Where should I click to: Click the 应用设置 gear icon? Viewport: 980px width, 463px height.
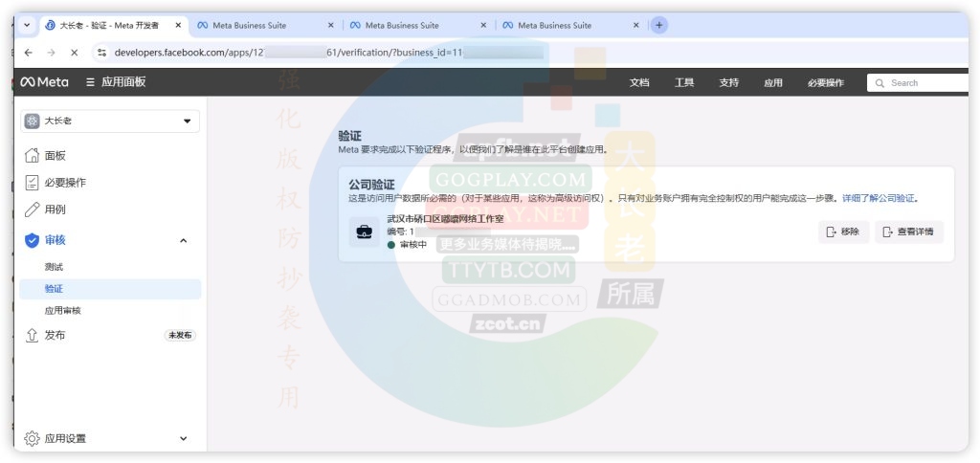coord(32,438)
